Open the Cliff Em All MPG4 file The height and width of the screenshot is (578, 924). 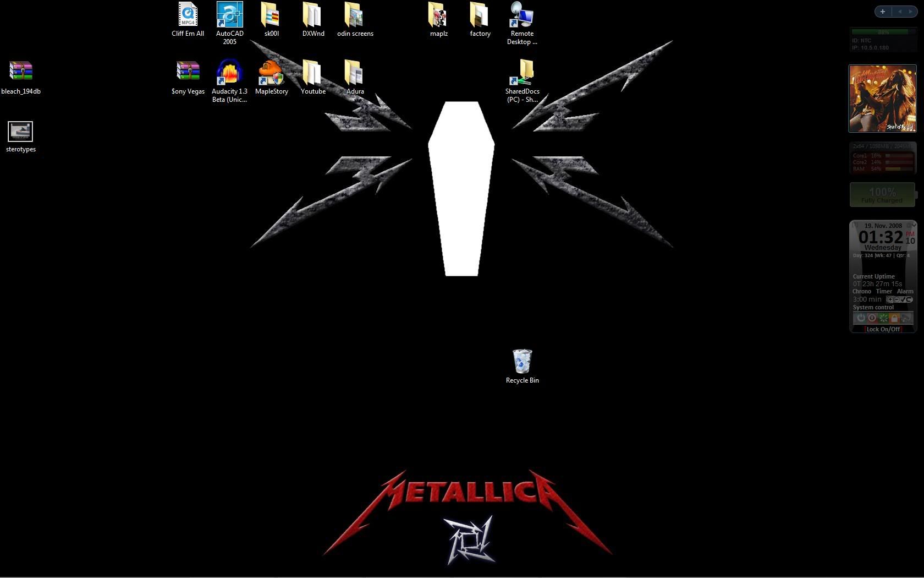click(188, 20)
